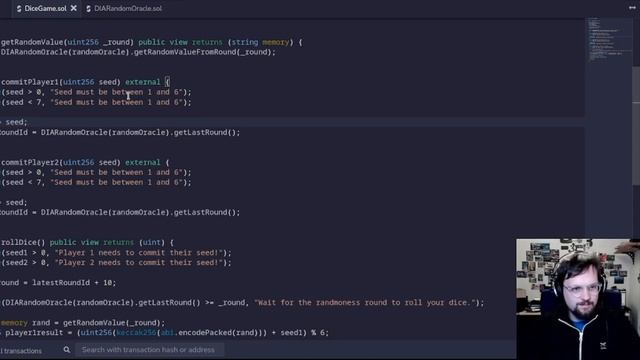Click "Player 1 needs to commit their seed!" string

coord(139,253)
